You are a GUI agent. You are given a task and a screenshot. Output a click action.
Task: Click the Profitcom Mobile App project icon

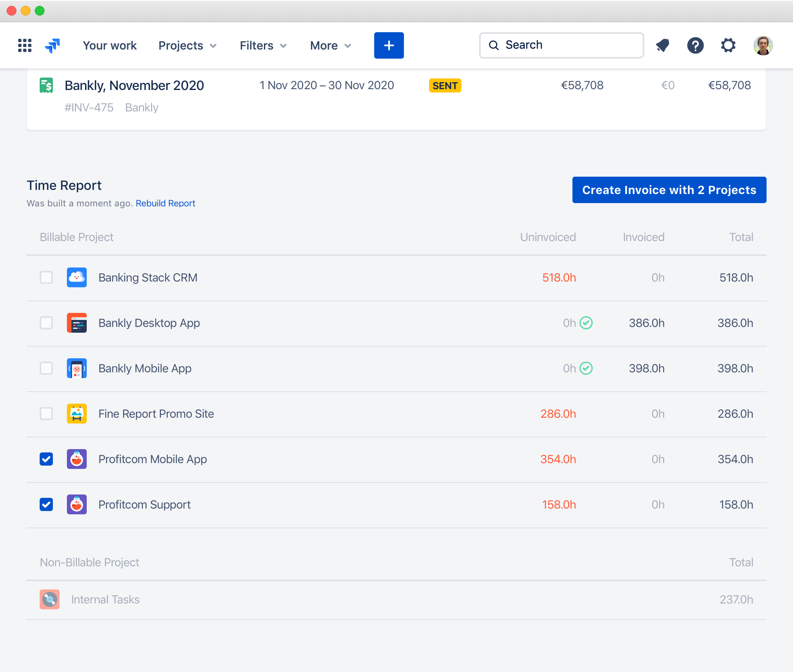point(77,459)
